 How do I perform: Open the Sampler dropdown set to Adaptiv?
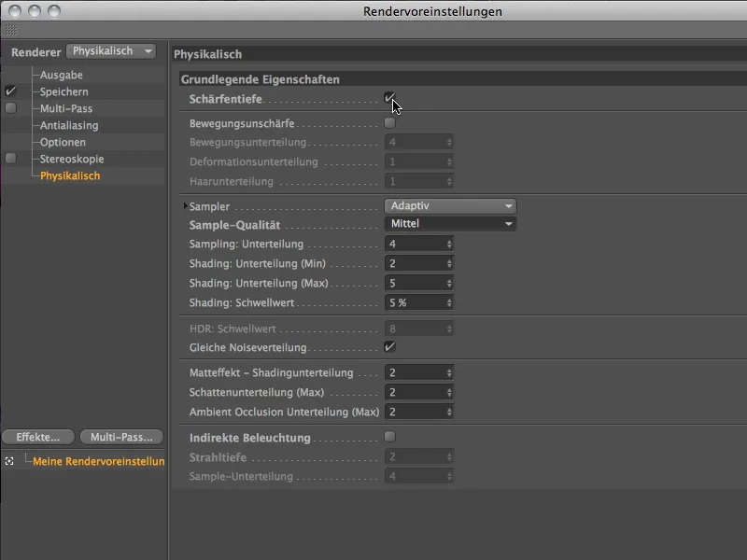[450, 205]
